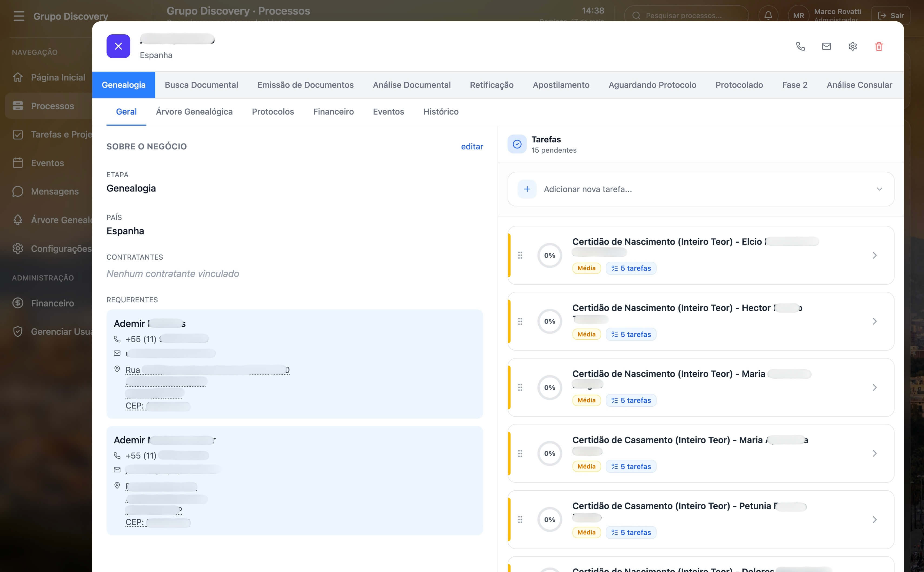Switch to the Protocolos sub-tab
Screen dimensions: 924x572
(273, 112)
